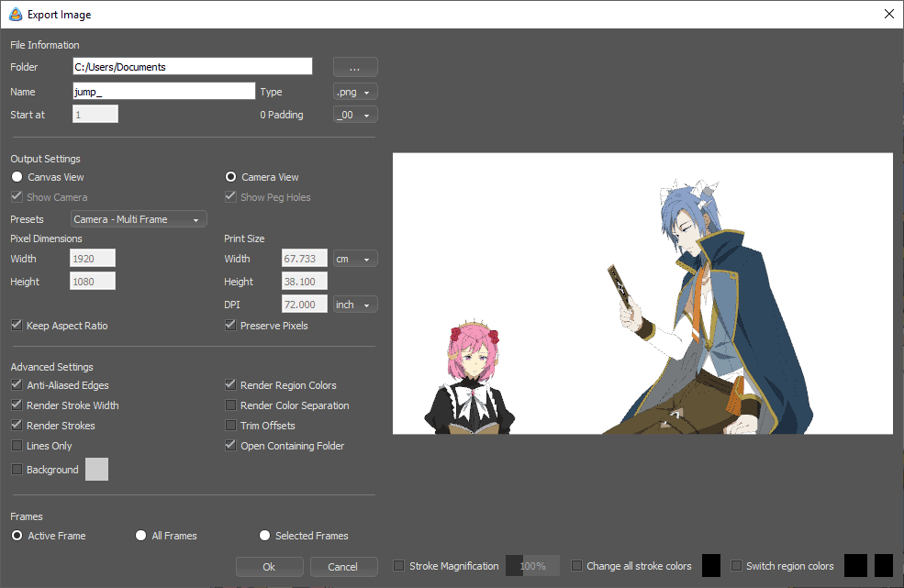Click the Harmony app icon in title bar
Image resolution: width=904 pixels, height=588 pixels.
(16, 15)
